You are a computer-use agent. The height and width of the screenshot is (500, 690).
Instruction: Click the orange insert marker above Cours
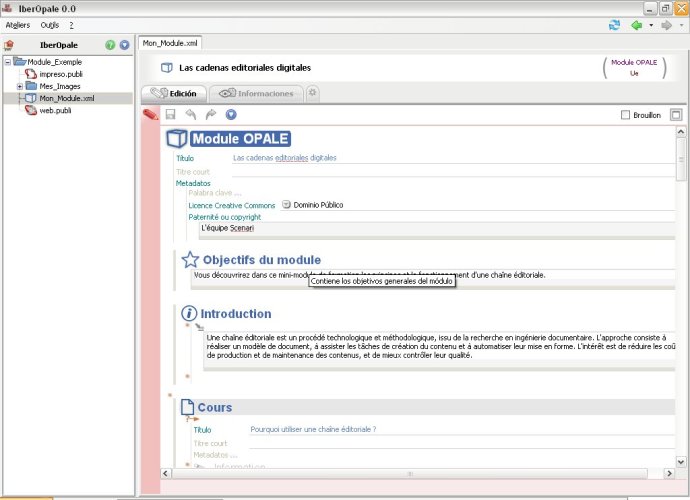(x=170, y=395)
